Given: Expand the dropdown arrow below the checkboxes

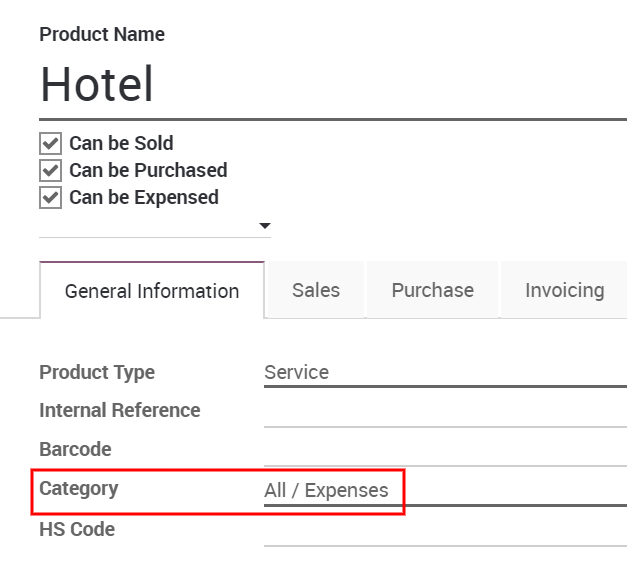Looking at the screenshot, I should click(264, 226).
